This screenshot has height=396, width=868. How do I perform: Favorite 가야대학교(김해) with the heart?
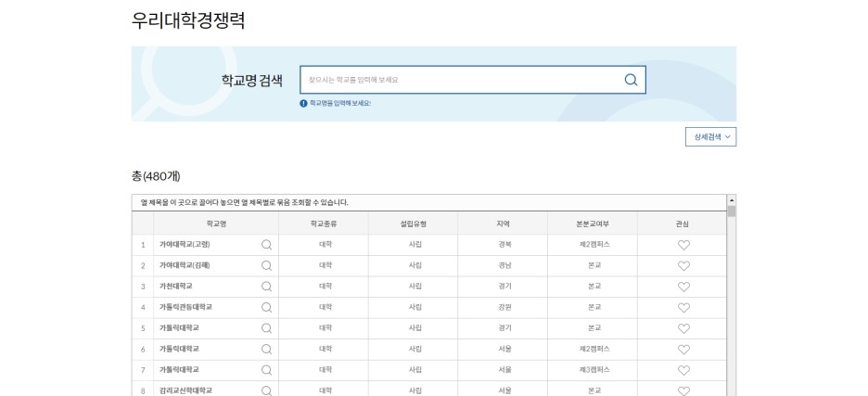click(683, 266)
